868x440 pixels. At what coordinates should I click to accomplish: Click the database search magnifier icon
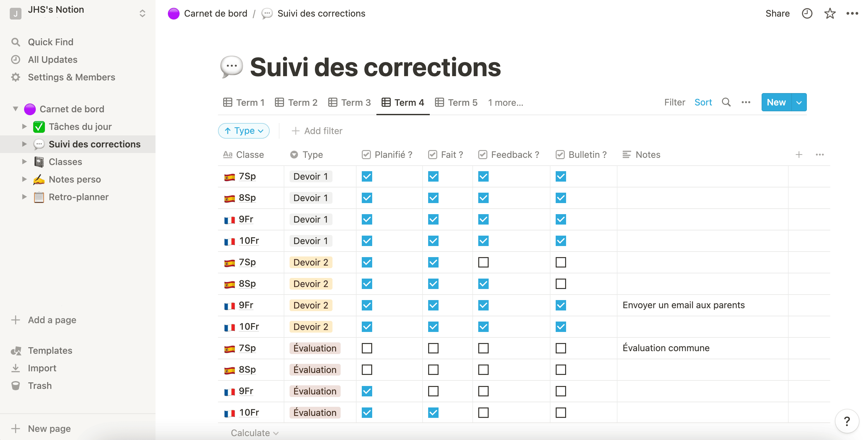click(726, 102)
